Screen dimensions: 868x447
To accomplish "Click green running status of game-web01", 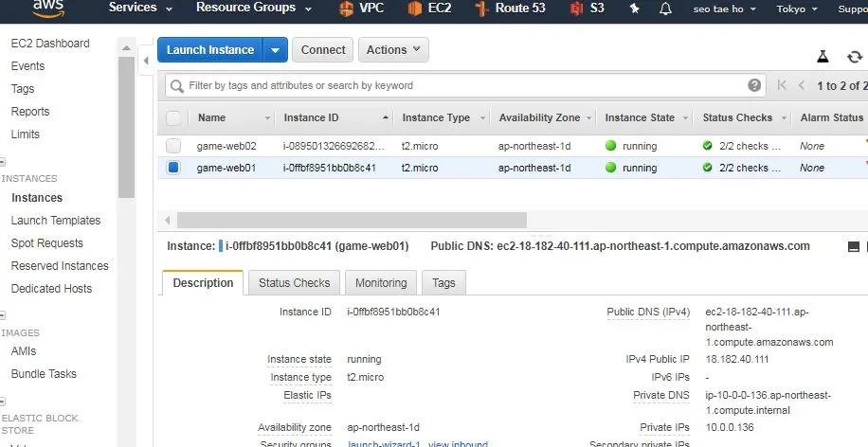I will tap(610, 168).
